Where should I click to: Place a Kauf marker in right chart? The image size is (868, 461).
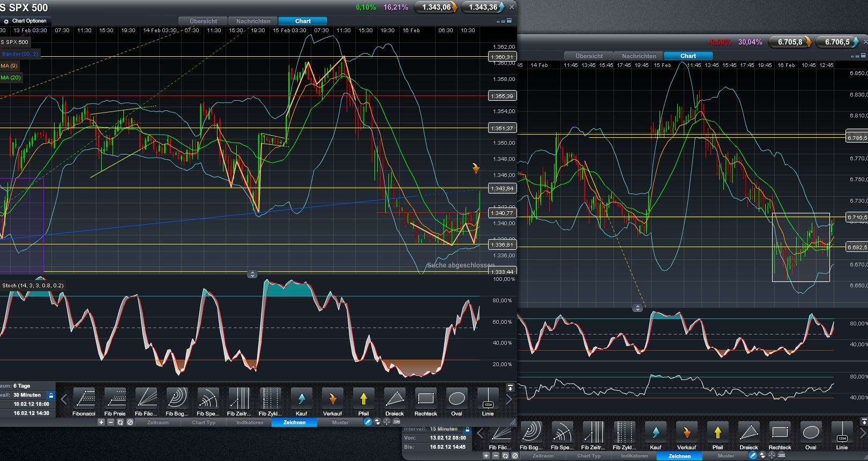click(x=655, y=433)
